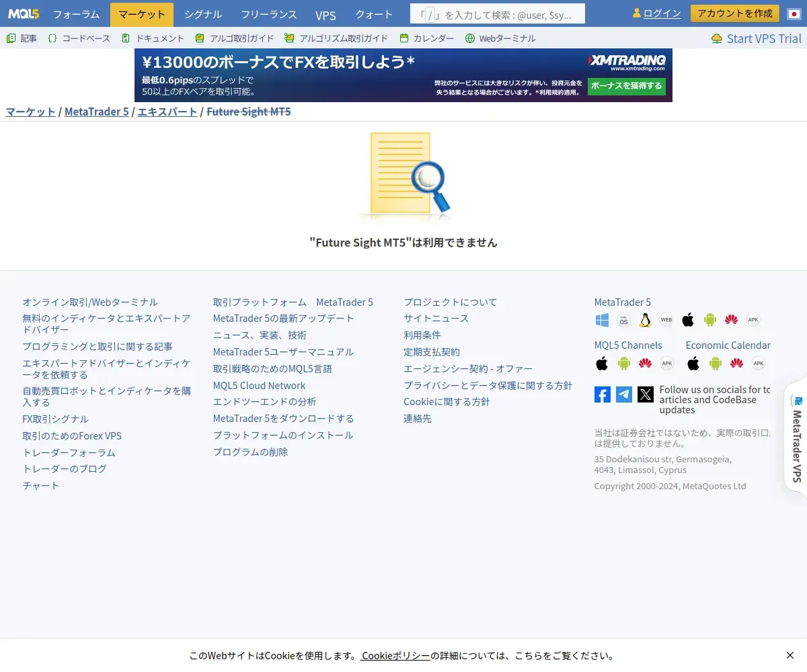This screenshot has width=807, height=672.
Task: Dismiss the cookie notice with X
Action: 790,655
